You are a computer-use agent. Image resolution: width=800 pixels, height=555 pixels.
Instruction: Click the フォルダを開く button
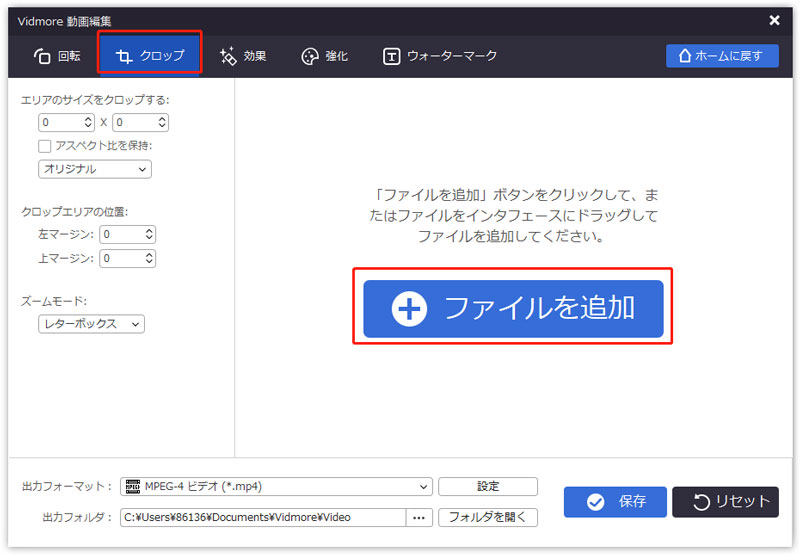point(488,517)
